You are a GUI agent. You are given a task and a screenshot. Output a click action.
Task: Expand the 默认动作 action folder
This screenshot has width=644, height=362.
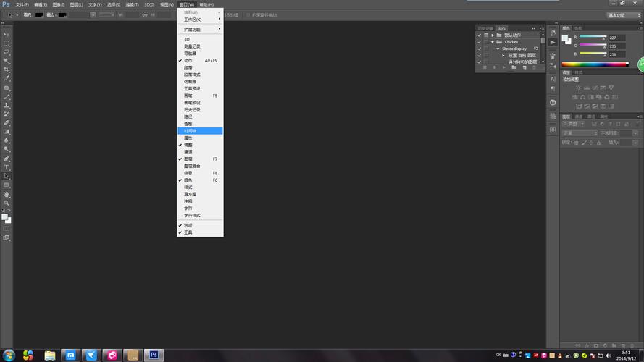[x=492, y=35]
